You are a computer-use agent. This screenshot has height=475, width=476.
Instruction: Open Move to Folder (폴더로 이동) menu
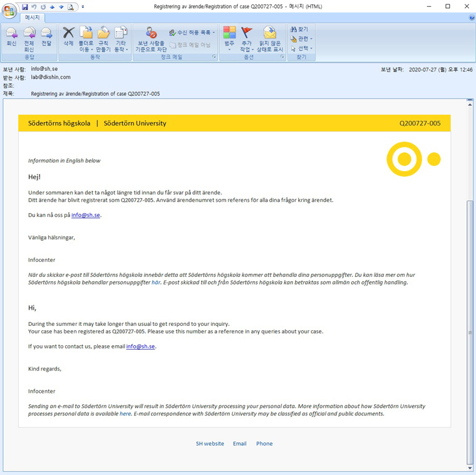(x=86, y=39)
